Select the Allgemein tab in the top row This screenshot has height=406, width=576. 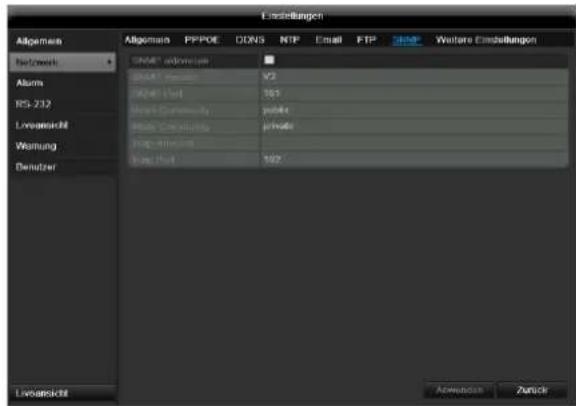pos(147,40)
